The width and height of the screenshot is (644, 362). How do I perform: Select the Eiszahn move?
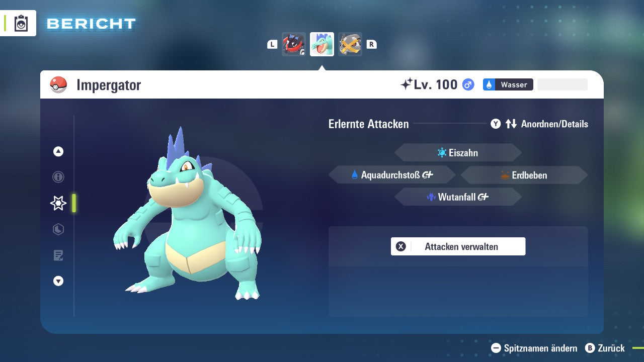tap(458, 153)
